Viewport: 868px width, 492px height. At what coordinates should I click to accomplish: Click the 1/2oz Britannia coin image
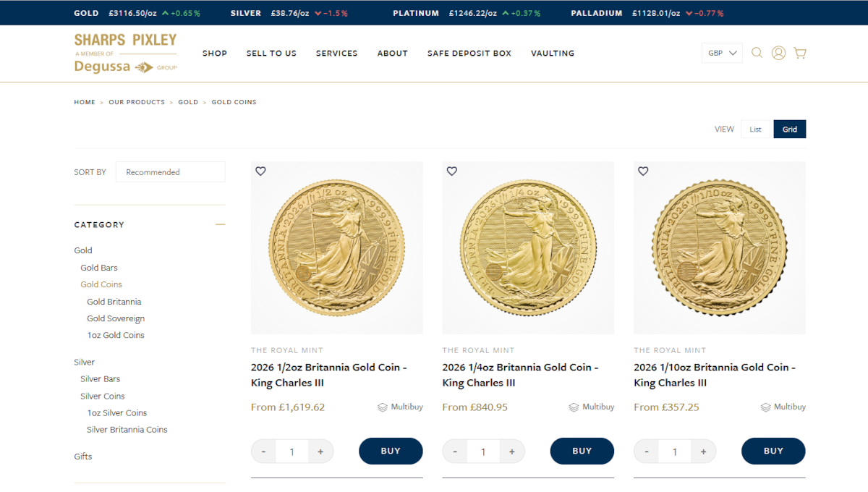[336, 247]
